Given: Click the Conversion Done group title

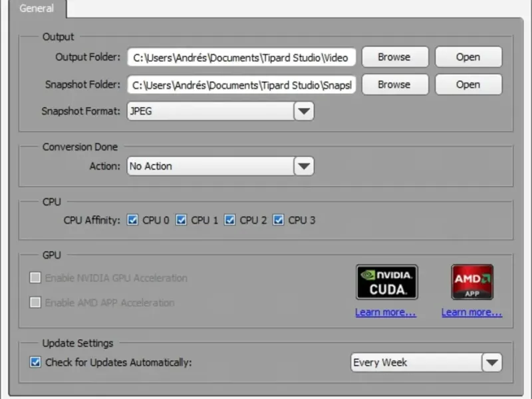Looking at the screenshot, I should [80, 147].
